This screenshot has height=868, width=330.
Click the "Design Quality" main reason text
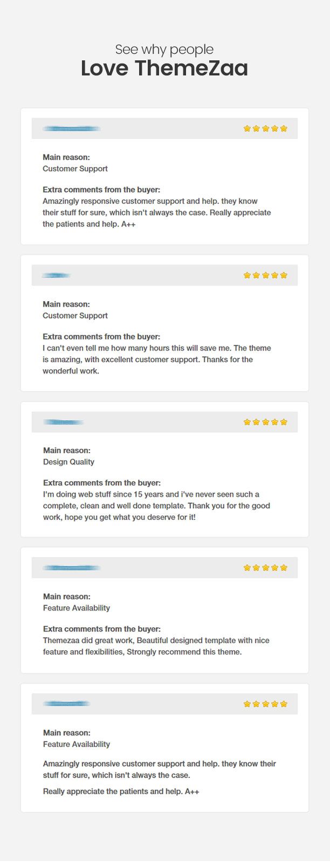(68, 462)
